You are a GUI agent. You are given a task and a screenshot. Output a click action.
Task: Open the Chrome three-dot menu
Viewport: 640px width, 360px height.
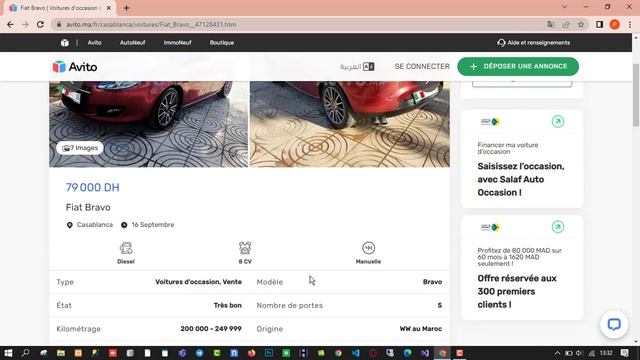[630, 24]
